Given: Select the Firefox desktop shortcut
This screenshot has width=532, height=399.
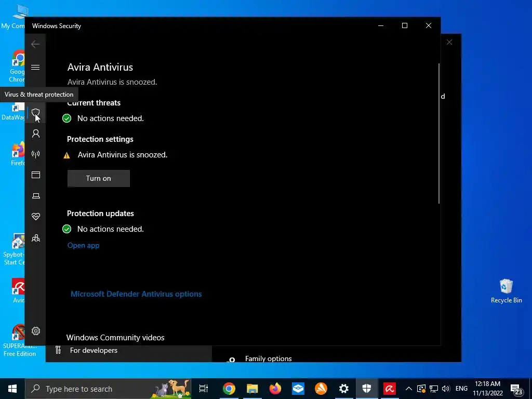Looking at the screenshot, I should [18, 154].
